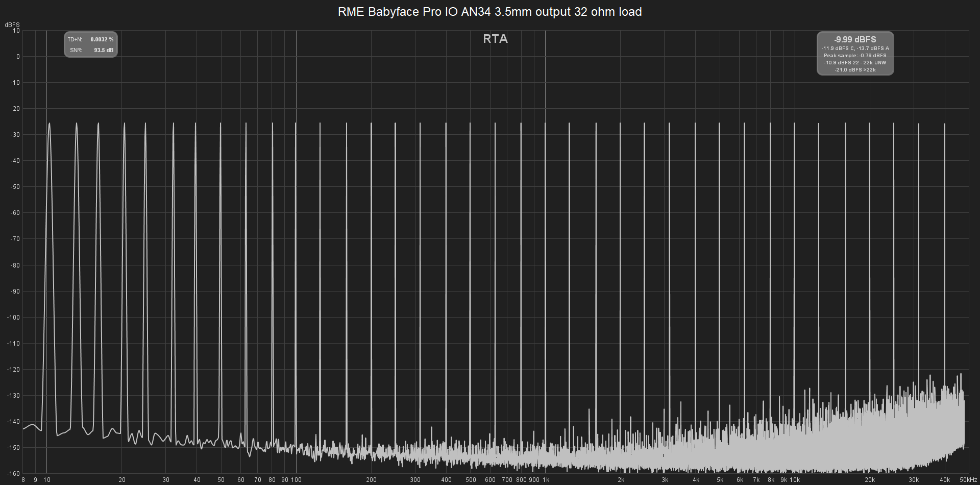Click the chart title mentioning RME Babyface Pro

(x=489, y=12)
